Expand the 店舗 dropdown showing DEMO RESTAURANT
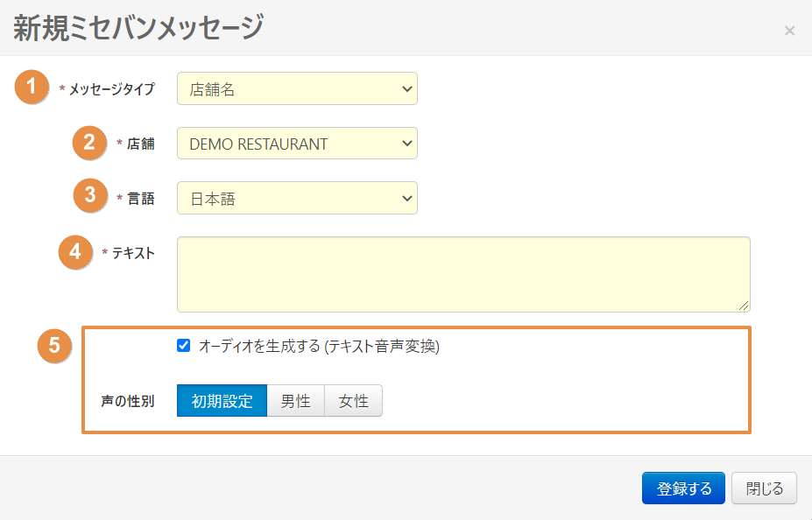812x520 pixels. [x=297, y=144]
